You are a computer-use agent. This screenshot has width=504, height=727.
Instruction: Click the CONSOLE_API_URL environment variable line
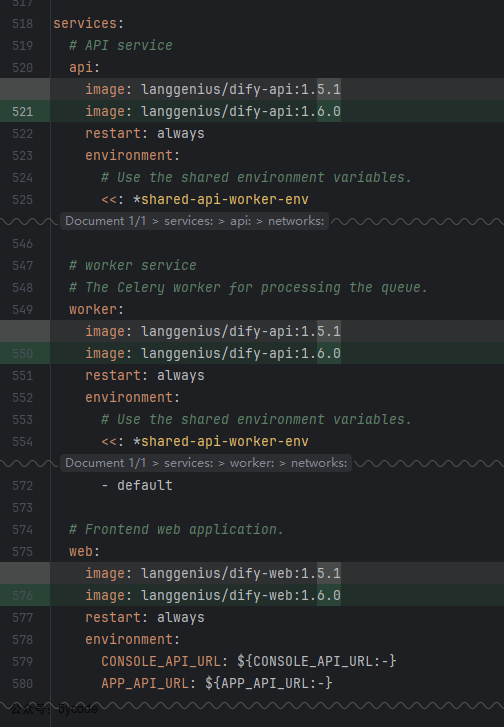pos(249,662)
